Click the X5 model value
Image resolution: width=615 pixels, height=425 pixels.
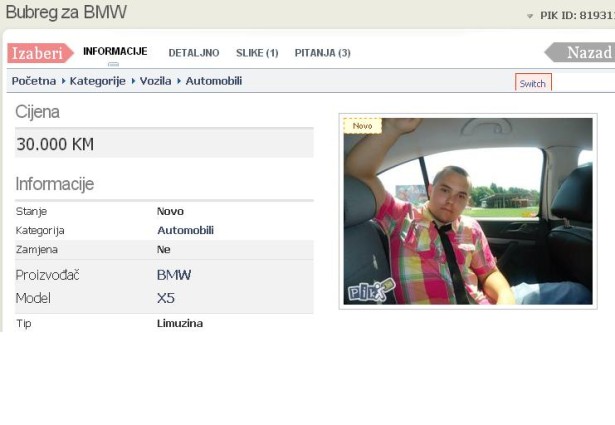pos(166,298)
